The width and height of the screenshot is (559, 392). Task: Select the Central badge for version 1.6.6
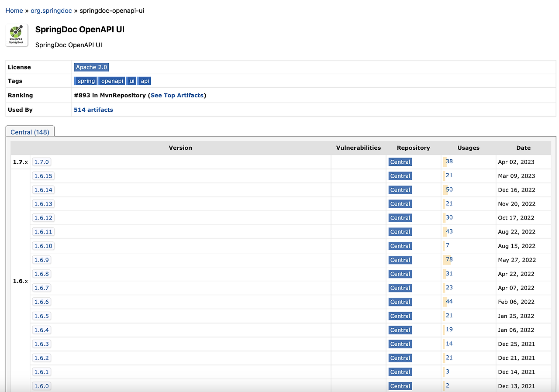click(x=400, y=302)
